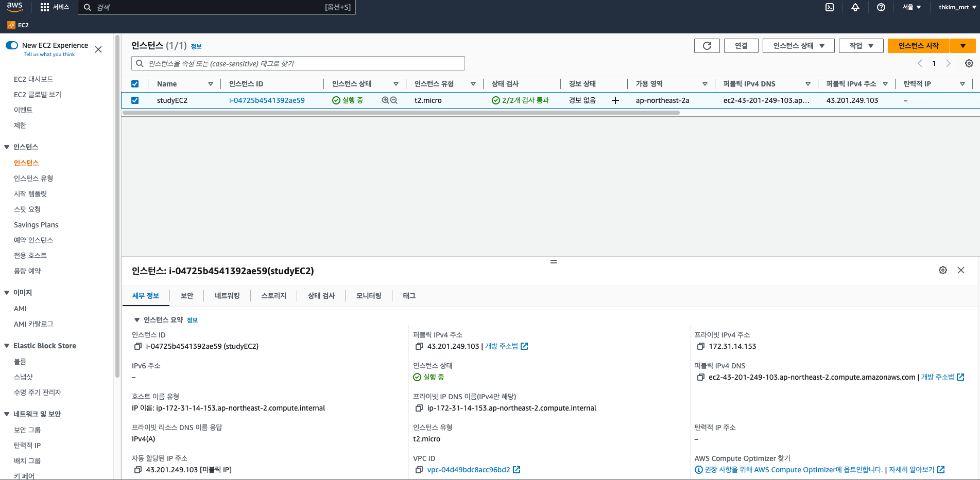Switch to the Details tab
The width and height of the screenshot is (980, 480).
coord(146,296)
